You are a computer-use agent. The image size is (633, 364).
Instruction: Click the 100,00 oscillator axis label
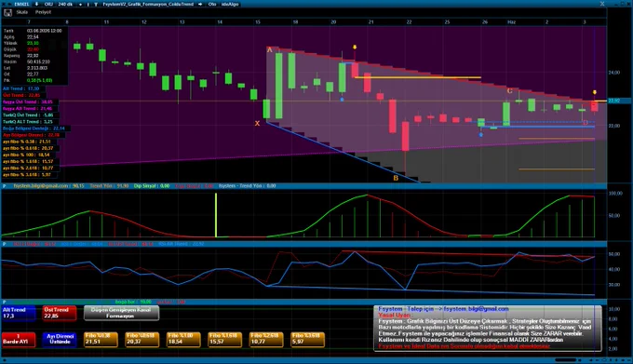[615, 194]
